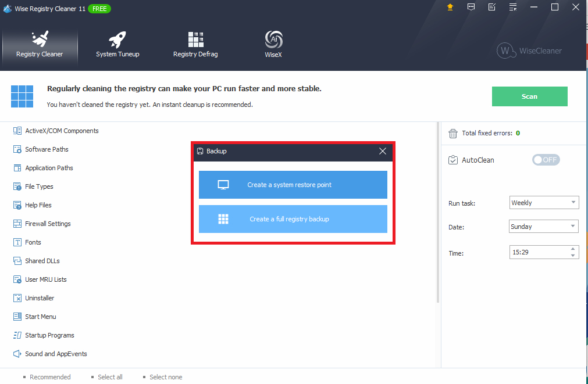The width and height of the screenshot is (588, 384).
Task: Open the Registry Defrag tab
Action: (x=195, y=45)
